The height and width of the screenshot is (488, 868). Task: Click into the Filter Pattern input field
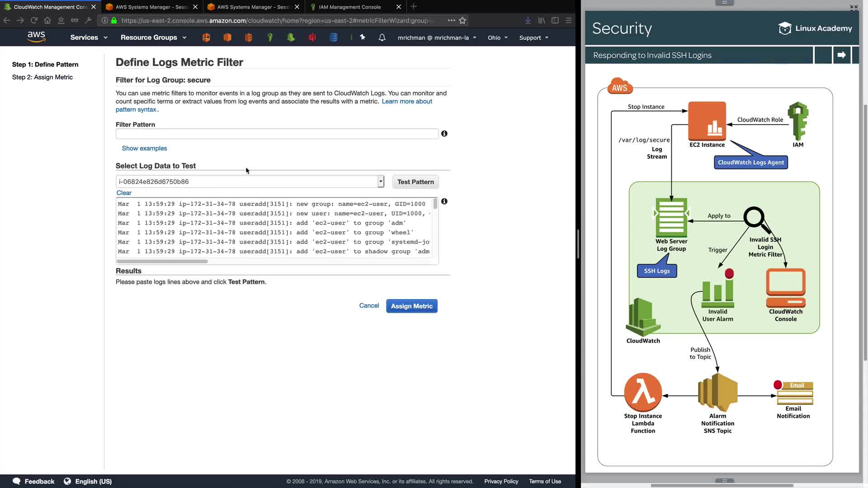(277, 134)
